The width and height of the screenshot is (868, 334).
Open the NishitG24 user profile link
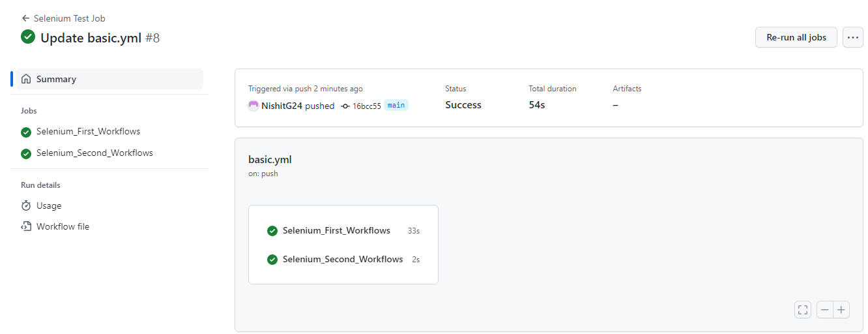pos(282,106)
